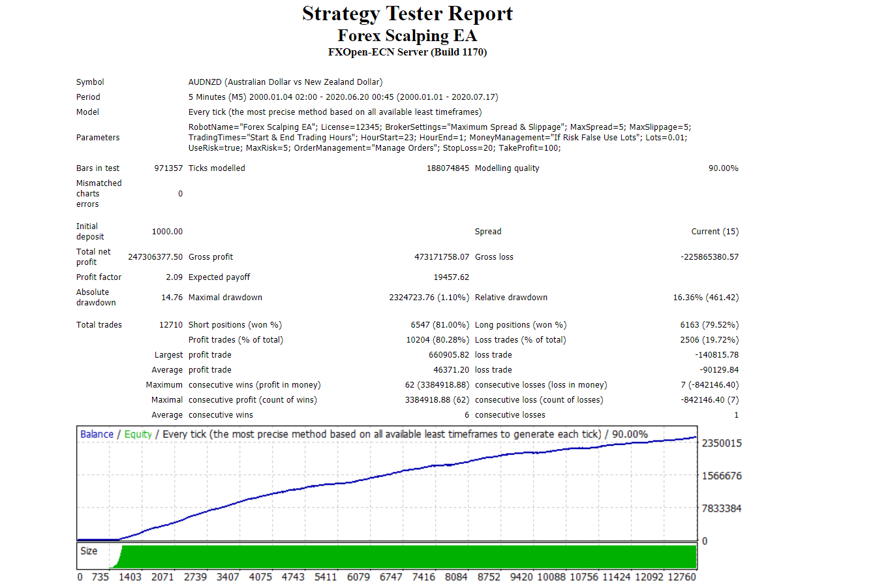Select Expected payoff value 19457.62
The width and height of the screenshot is (892, 588).
(x=452, y=277)
